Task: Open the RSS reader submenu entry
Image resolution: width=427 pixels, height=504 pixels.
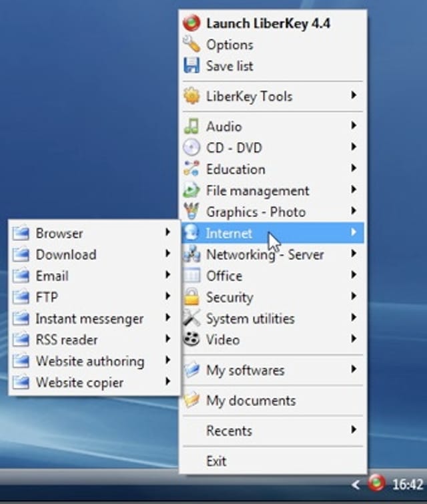Action: pyautogui.click(x=94, y=339)
